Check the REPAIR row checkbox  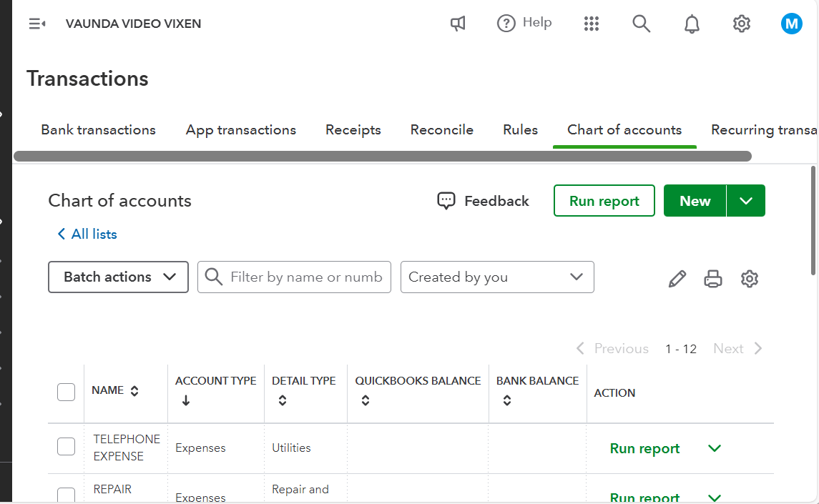coord(67,495)
